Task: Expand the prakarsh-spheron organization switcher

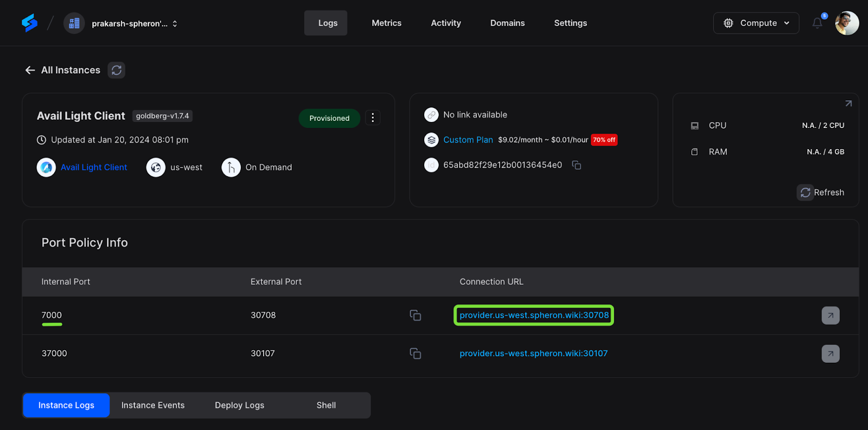Action: point(134,23)
